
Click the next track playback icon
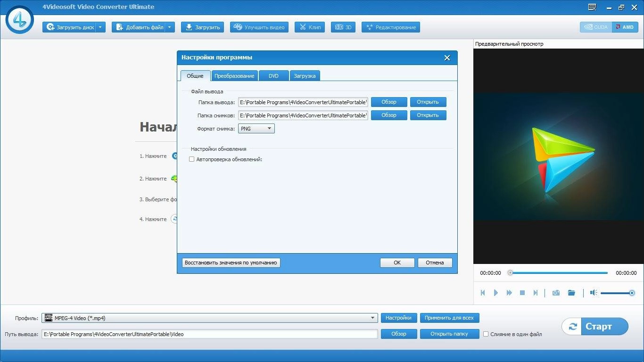pos(536,293)
